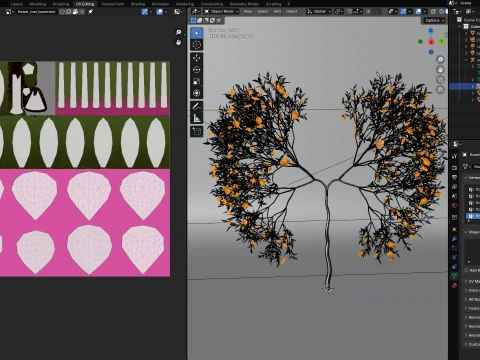Open the Object properties tab (orange square)
Image resolution: width=480 pixels, height=360 pixels.
pyautogui.click(x=454, y=229)
